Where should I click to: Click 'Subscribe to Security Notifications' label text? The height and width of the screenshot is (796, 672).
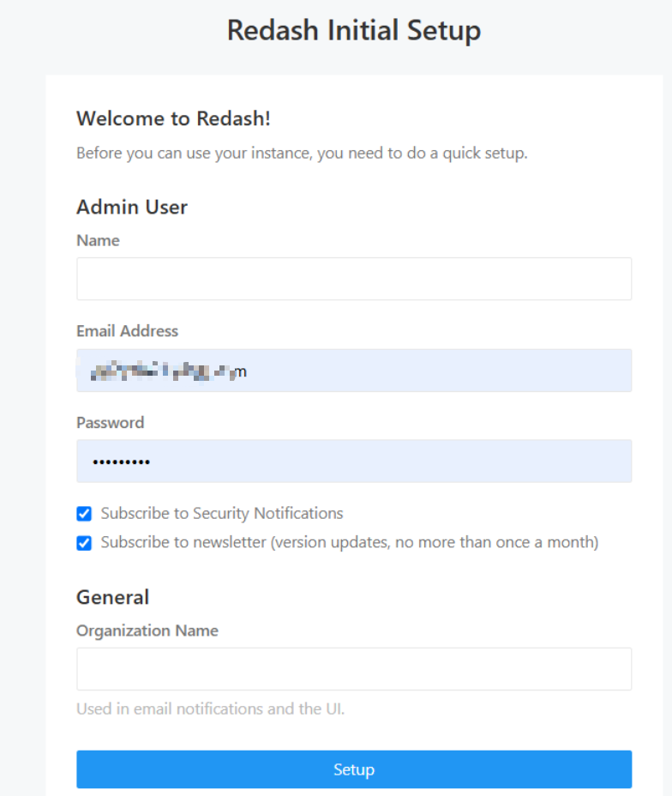click(222, 513)
